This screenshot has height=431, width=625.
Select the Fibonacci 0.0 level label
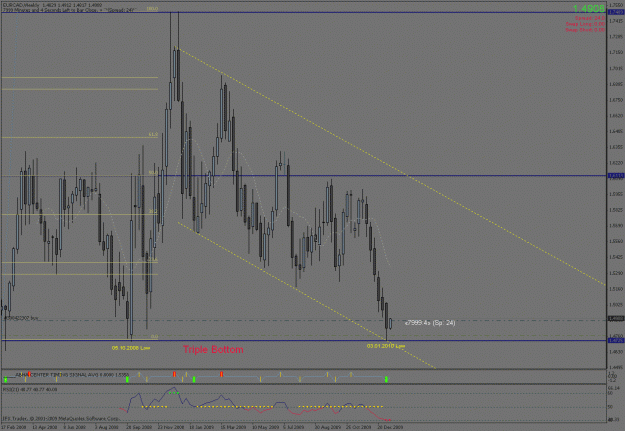pyautogui.click(x=155, y=337)
